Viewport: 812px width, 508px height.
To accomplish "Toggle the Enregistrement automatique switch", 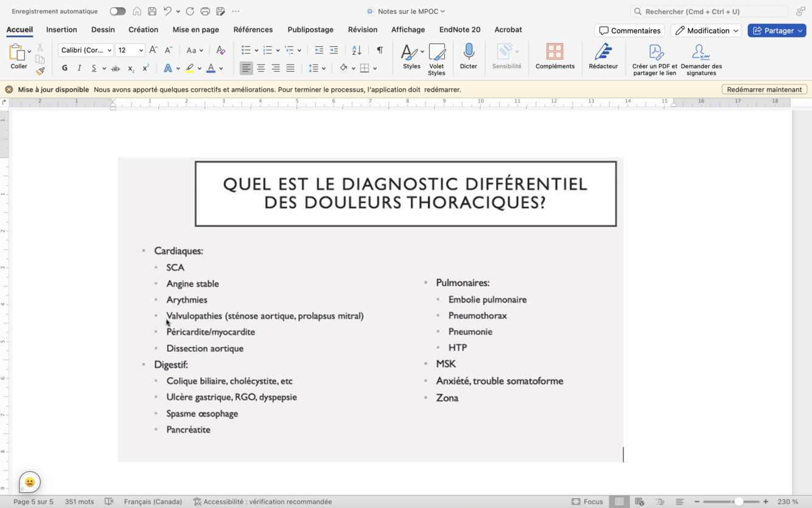I will [117, 11].
